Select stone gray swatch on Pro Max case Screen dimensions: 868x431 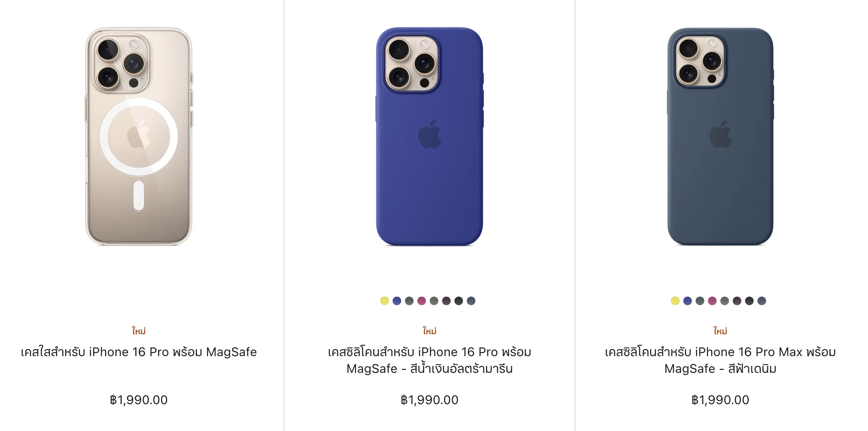point(725,301)
